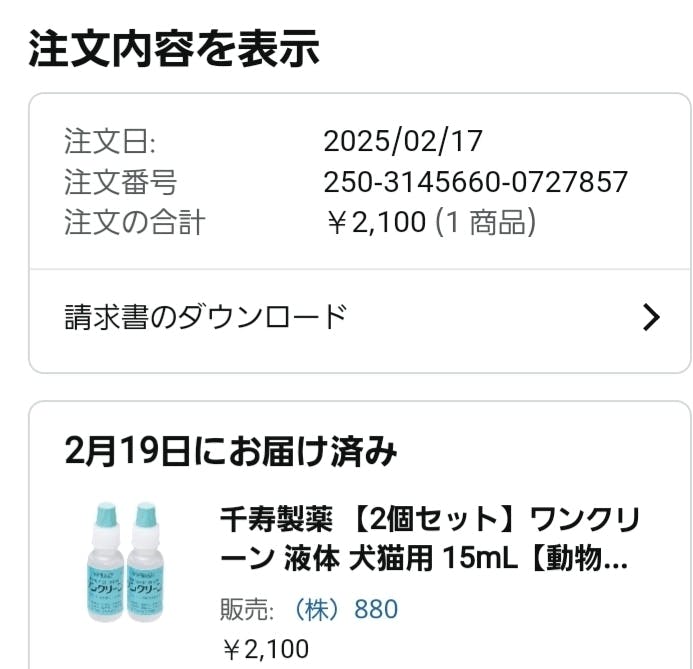Tap the ￥2,100 amount in 注文の合計 row
This screenshot has width=693, height=669.
pos(376,222)
